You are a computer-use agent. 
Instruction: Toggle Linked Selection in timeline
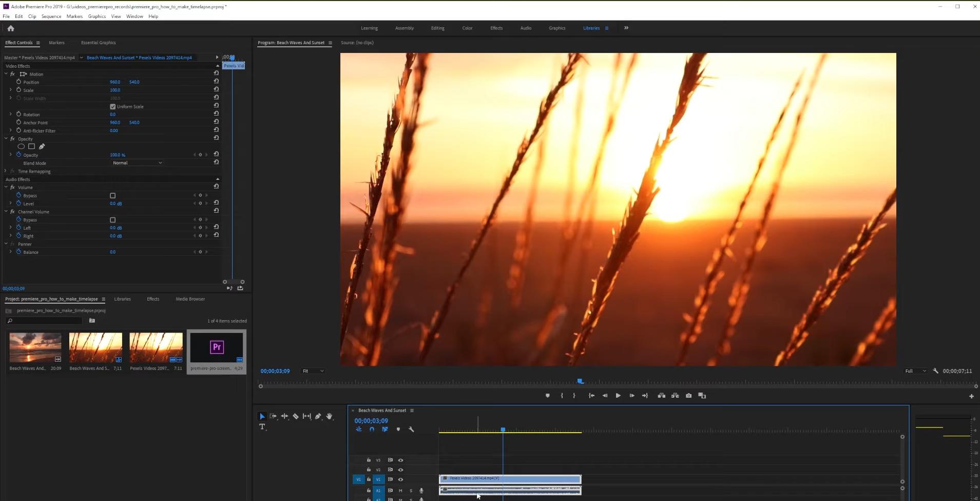coord(385,430)
